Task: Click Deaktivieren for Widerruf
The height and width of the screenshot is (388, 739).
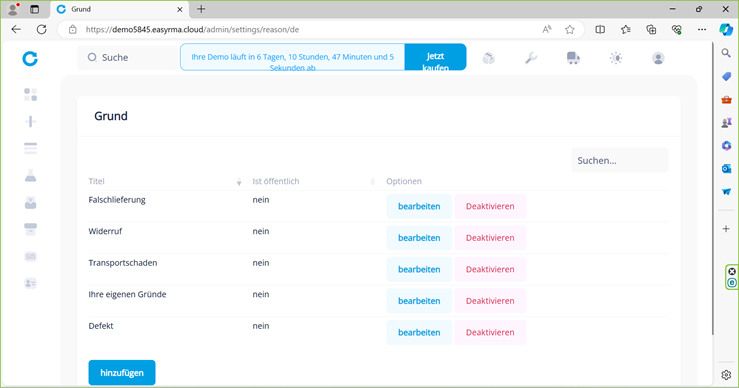Action: (x=490, y=238)
